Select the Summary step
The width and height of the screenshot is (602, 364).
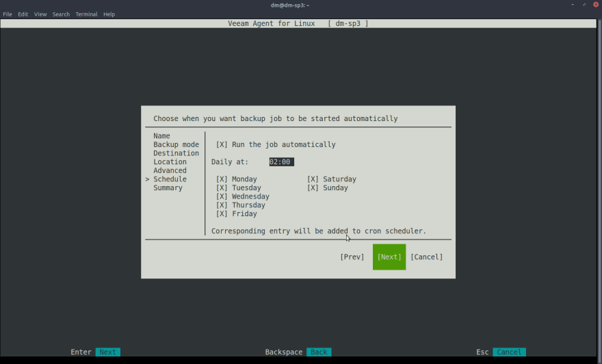click(168, 187)
